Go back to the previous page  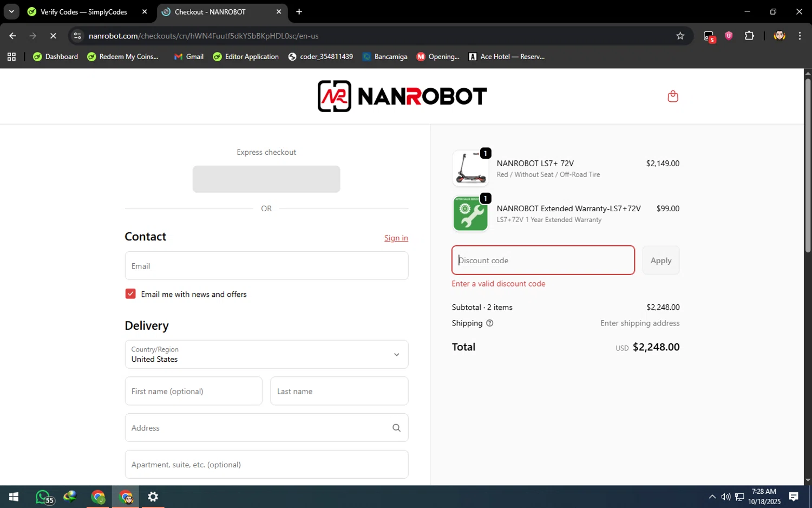(12, 36)
